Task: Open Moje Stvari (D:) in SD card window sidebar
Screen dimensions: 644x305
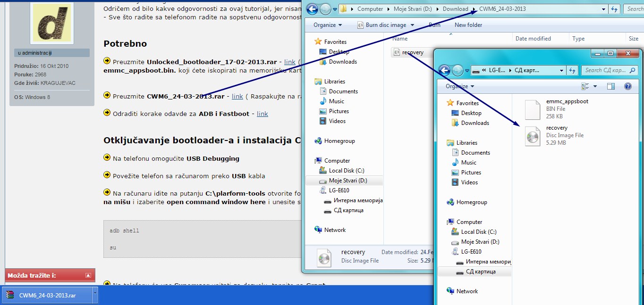Action: click(x=475, y=242)
